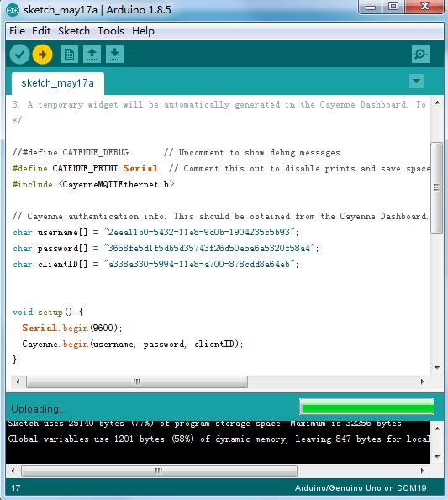Click the 'A temporary widget' comment line
The height and width of the screenshot is (500, 448).
pos(219,104)
